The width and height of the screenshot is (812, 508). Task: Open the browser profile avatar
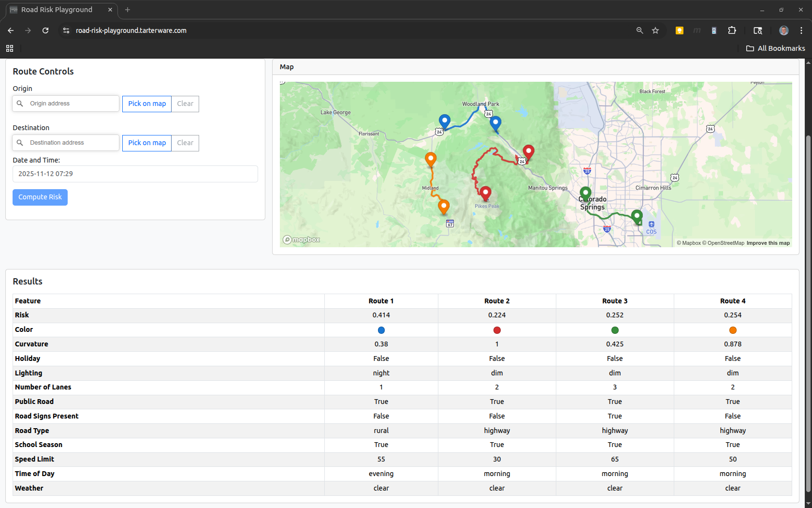pos(783,30)
